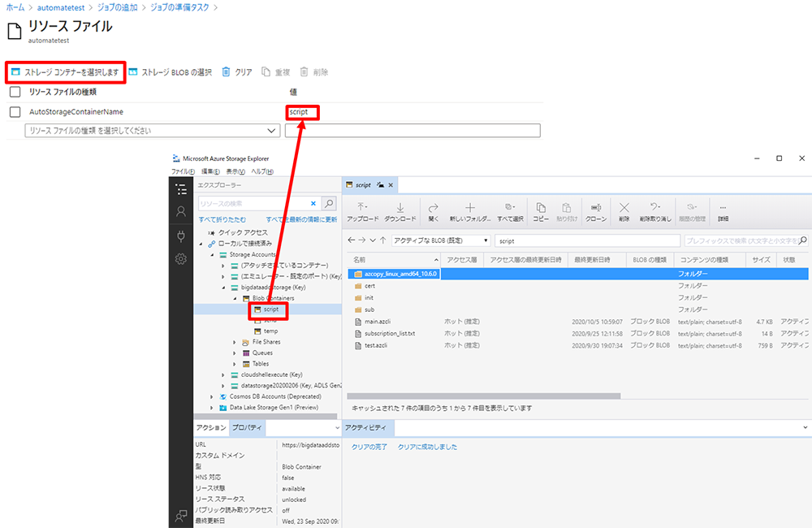Click the automatetest breadcrumb link
This screenshot has width=812, height=528.
(61, 7)
